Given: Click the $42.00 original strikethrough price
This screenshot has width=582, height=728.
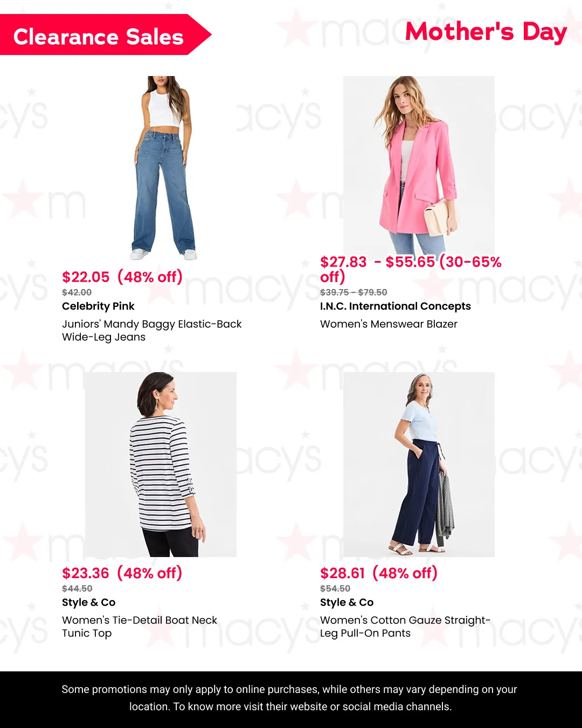Looking at the screenshot, I should point(77,292).
